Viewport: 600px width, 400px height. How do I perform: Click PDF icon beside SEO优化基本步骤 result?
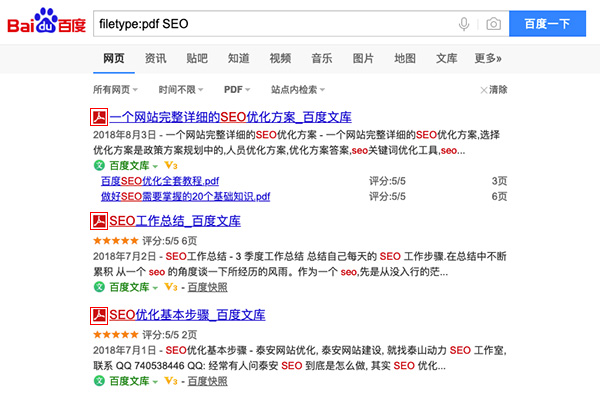click(x=99, y=315)
